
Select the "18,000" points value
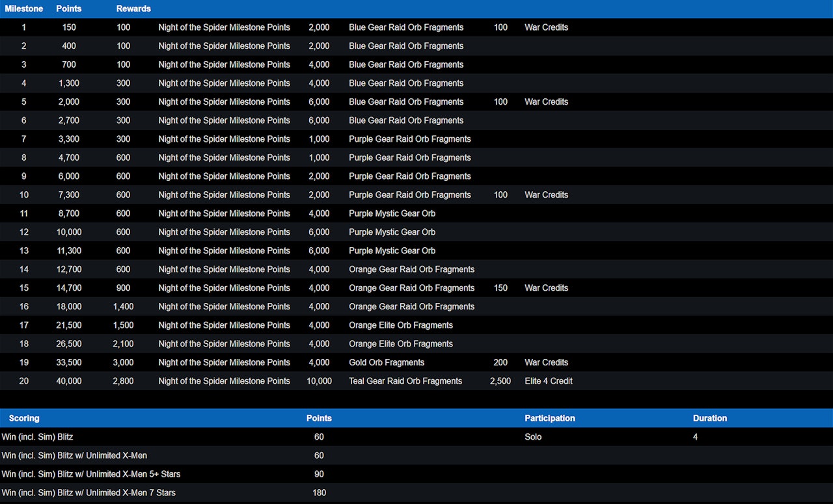click(x=69, y=306)
